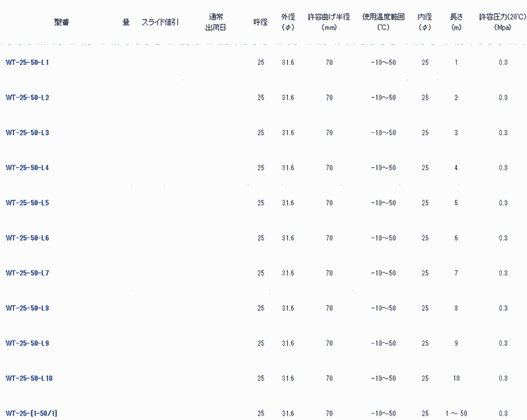The image size is (527, 420).
Task: Click the 使用温度範囲 column header
Action: (x=383, y=22)
